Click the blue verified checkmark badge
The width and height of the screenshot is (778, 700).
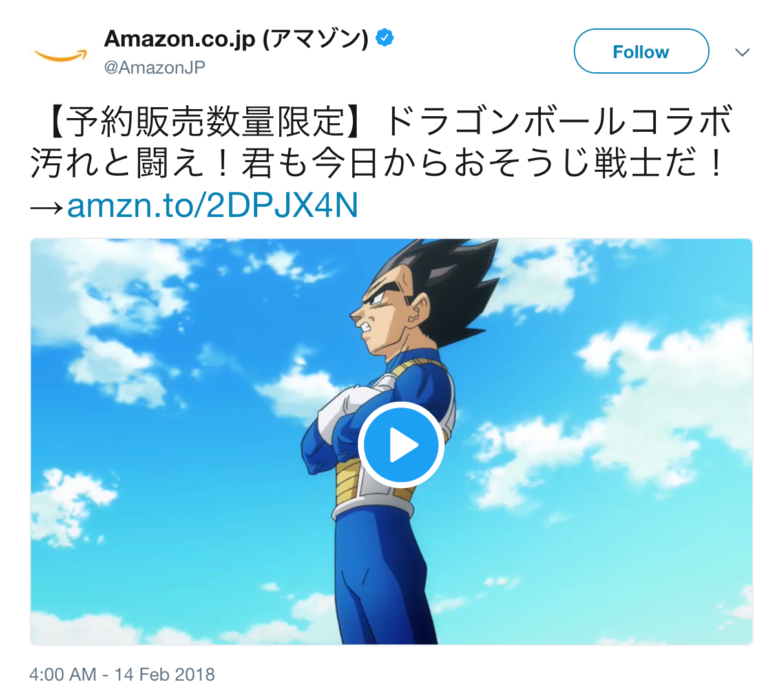[385, 38]
